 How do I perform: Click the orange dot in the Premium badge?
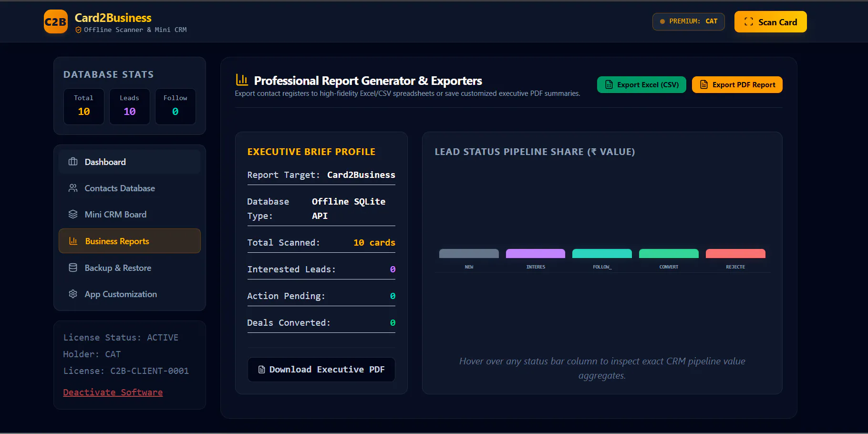point(662,21)
